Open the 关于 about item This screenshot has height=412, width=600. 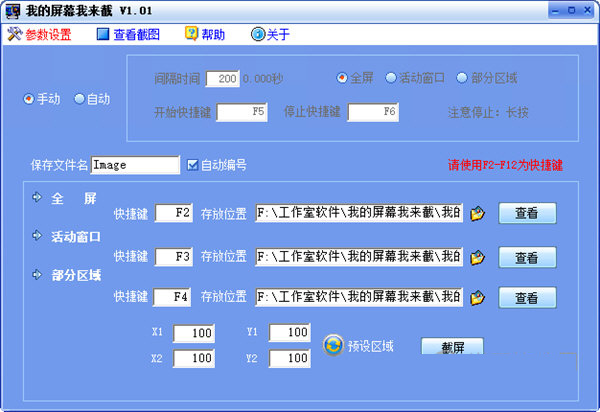[258, 34]
